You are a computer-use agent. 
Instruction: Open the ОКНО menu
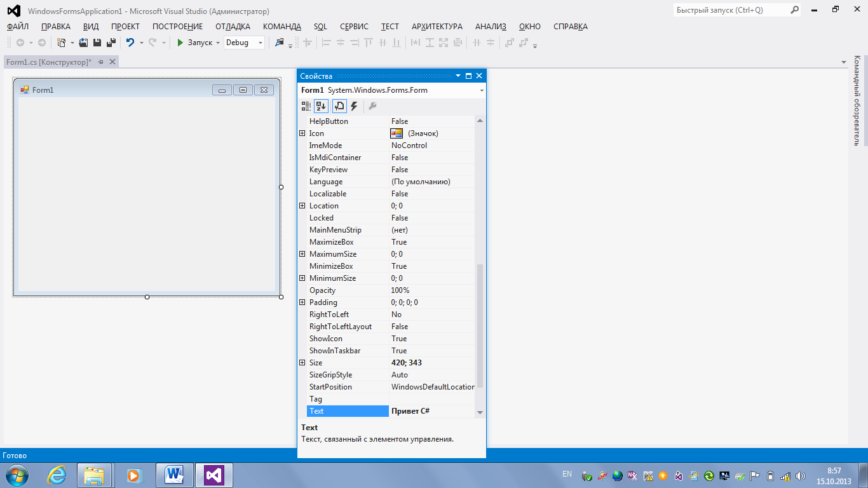530,27
